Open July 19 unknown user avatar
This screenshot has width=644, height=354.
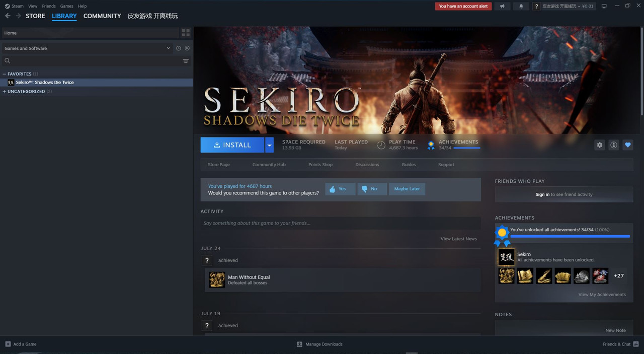click(x=207, y=325)
